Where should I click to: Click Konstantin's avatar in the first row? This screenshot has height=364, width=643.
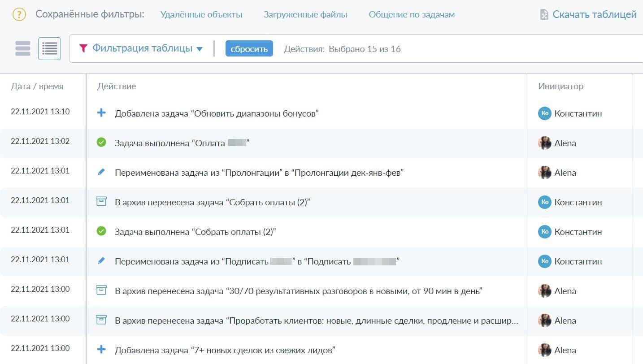[x=544, y=113]
